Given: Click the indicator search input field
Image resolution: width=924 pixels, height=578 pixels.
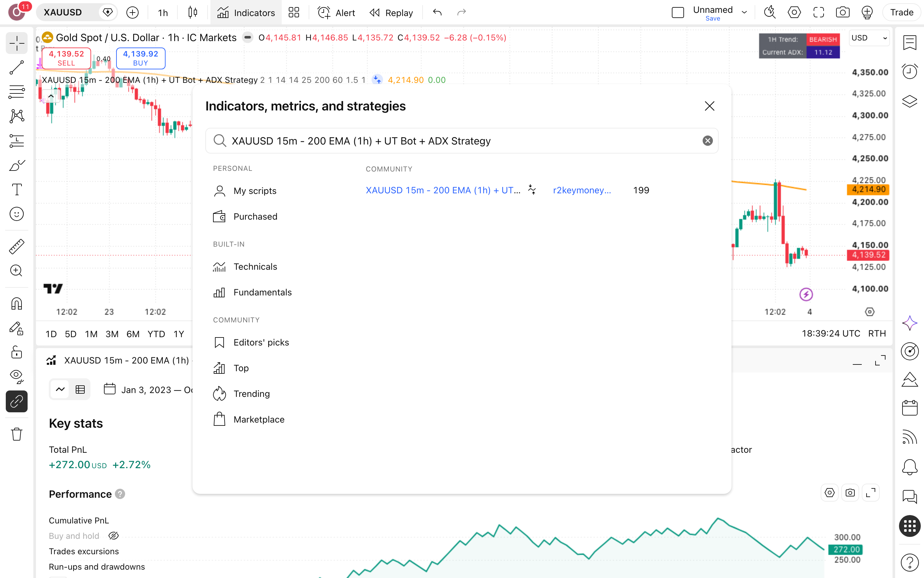Looking at the screenshot, I should (x=462, y=141).
